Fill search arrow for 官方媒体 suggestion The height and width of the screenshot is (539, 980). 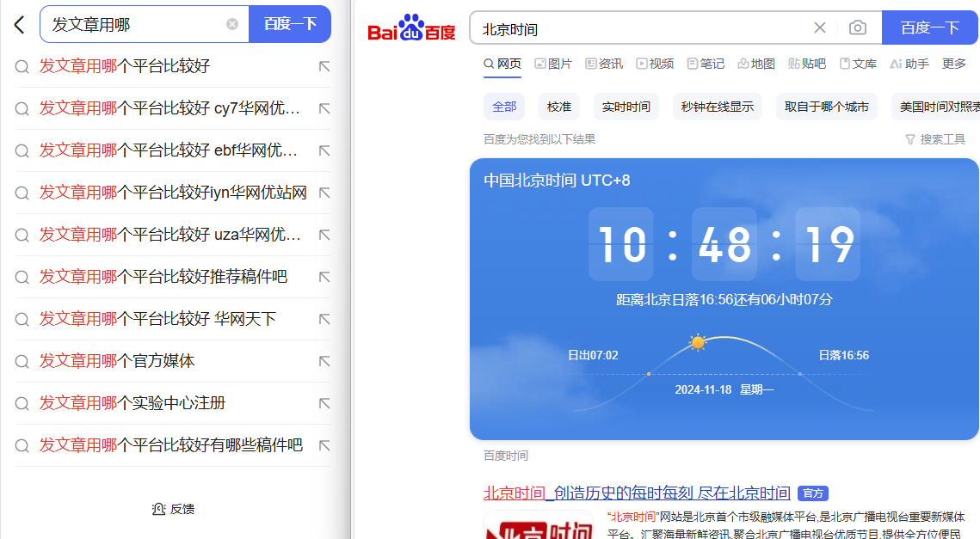[x=324, y=362]
